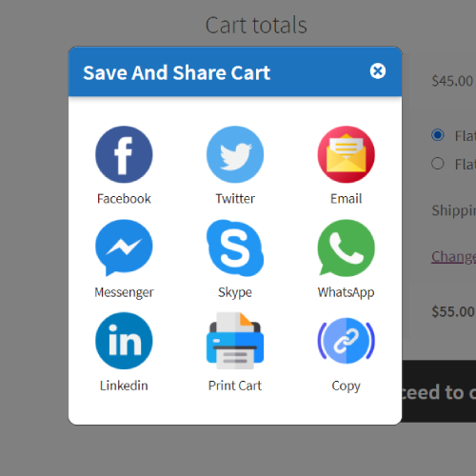Image resolution: width=476 pixels, height=476 pixels.
Task: Click the Print Cart text label
Action: coord(235,386)
